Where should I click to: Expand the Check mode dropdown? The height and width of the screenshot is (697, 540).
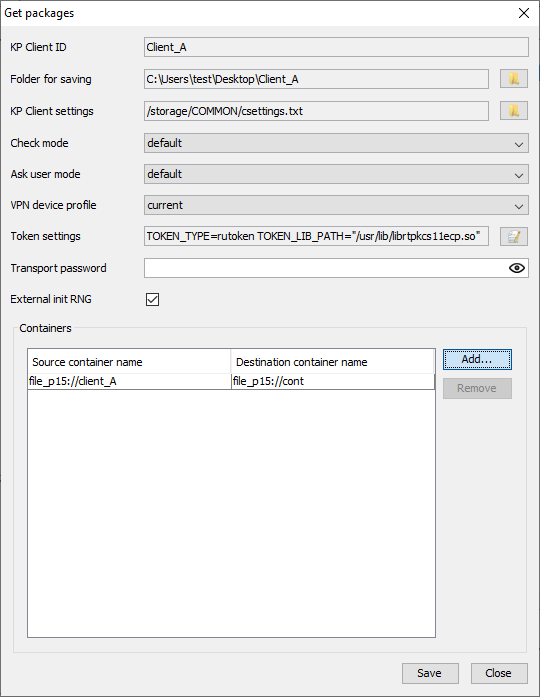[336, 143]
